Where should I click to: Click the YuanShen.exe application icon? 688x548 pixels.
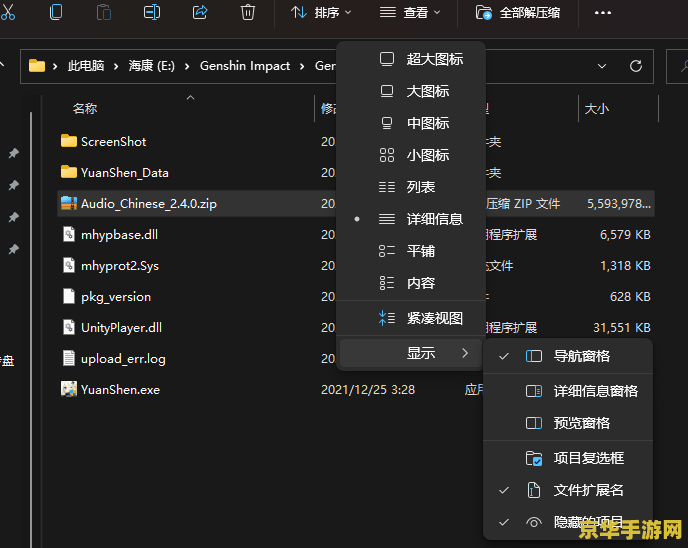pos(69,389)
